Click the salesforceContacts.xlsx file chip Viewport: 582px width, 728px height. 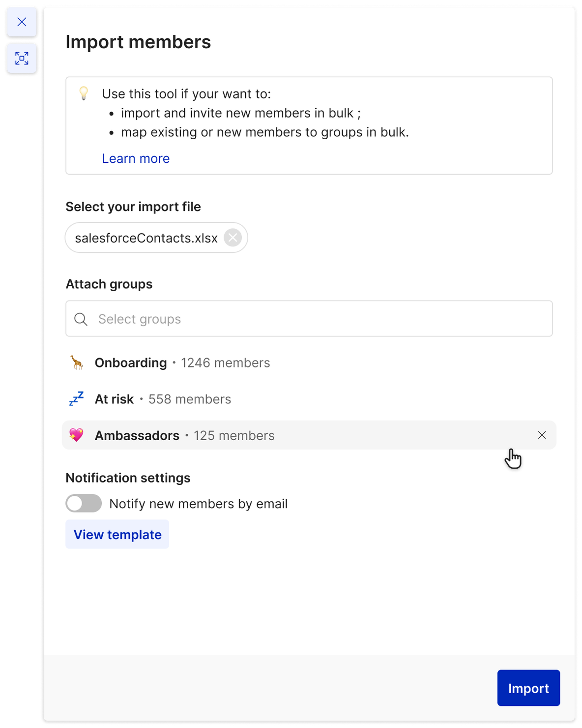pos(156,238)
